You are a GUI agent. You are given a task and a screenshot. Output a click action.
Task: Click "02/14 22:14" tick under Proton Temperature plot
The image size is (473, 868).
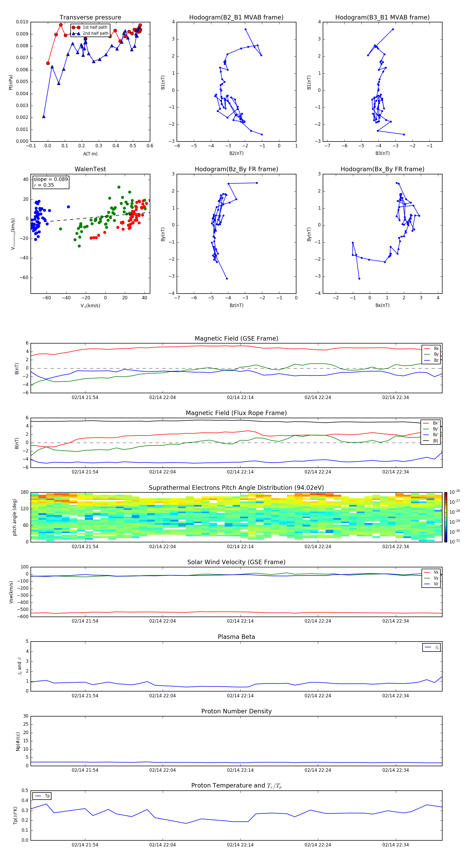coord(240,845)
